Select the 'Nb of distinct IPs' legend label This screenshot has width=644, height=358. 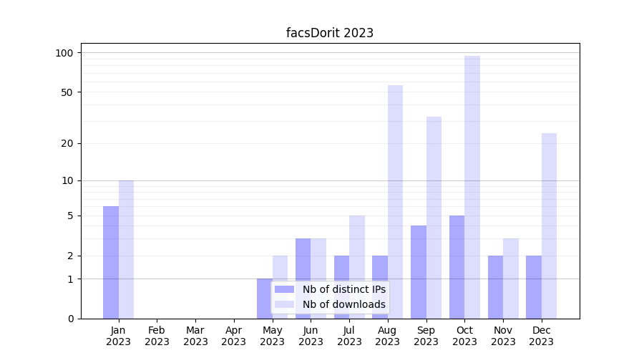pyautogui.click(x=343, y=289)
